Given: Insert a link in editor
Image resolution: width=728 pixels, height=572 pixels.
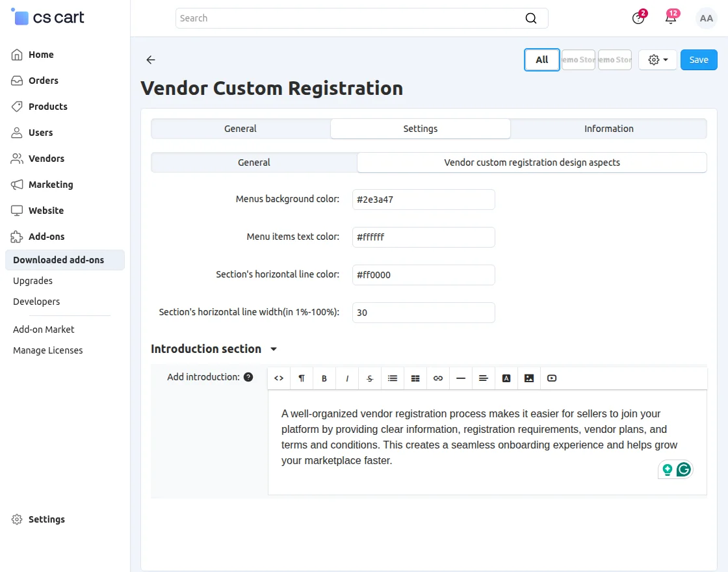Looking at the screenshot, I should (x=438, y=378).
